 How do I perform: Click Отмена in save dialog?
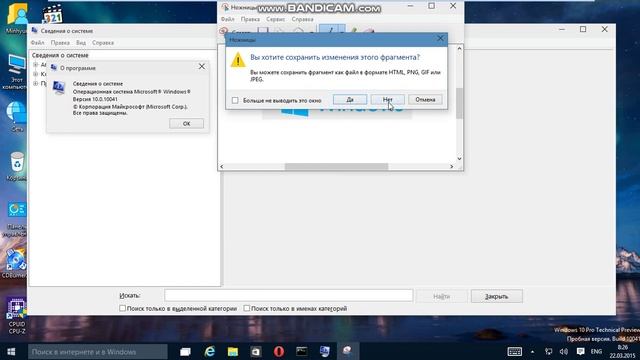pyautogui.click(x=425, y=100)
